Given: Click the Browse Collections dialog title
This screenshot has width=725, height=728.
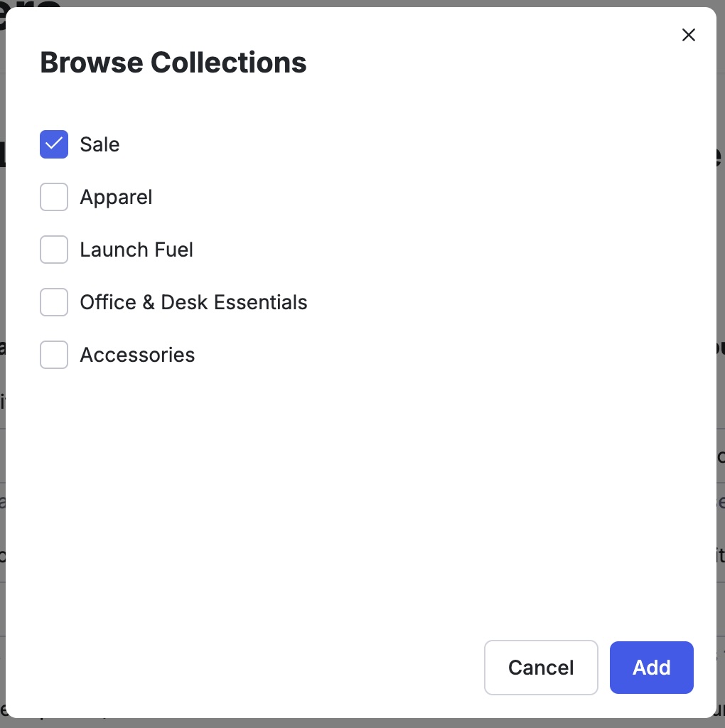Looking at the screenshot, I should [x=173, y=62].
